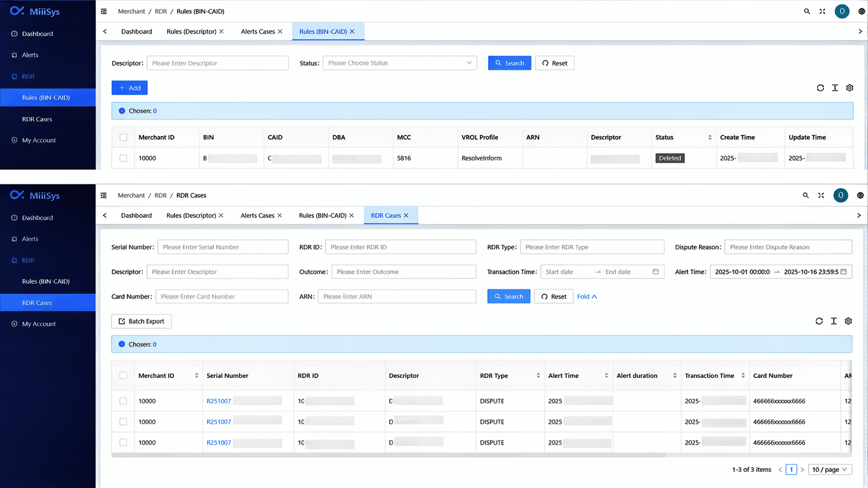868x488 pixels.
Task: Sort by Status column in Rules (BIN-CAID) table
Action: (x=710, y=137)
